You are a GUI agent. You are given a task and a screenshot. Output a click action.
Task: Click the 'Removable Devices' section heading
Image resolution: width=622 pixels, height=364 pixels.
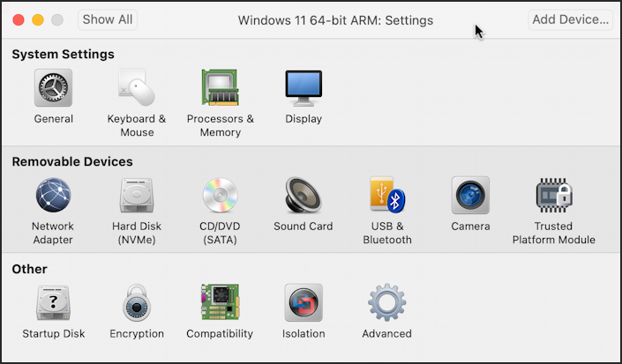point(72,161)
